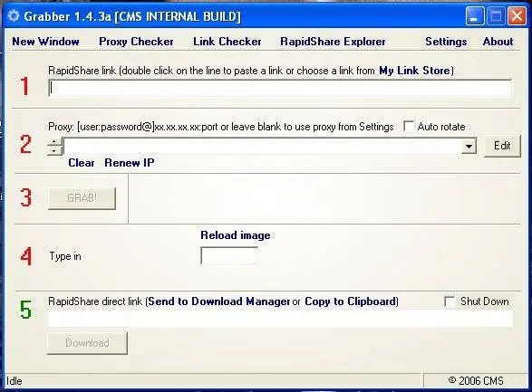The image size is (532, 392).
Task: Focus the RapidShare link input field
Action: tap(280, 89)
